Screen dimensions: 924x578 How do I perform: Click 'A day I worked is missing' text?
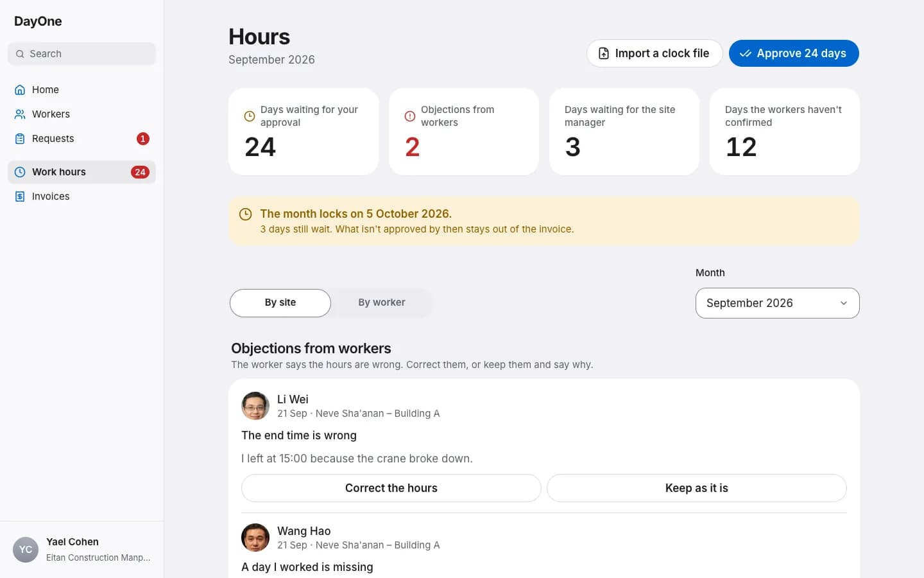(307, 567)
